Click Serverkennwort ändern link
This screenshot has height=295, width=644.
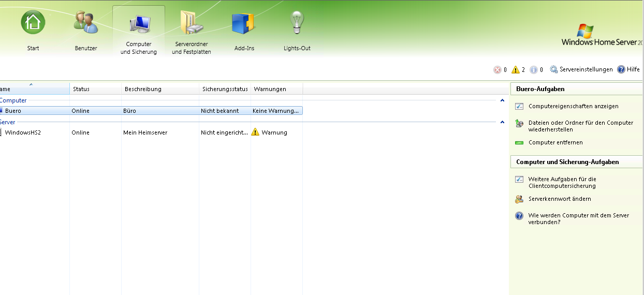pos(559,199)
